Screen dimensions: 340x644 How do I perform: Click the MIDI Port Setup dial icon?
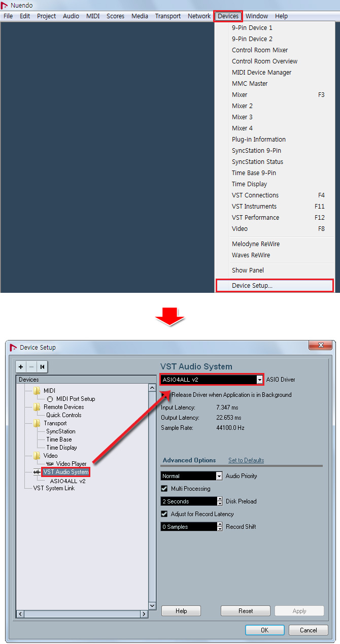(x=50, y=399)
